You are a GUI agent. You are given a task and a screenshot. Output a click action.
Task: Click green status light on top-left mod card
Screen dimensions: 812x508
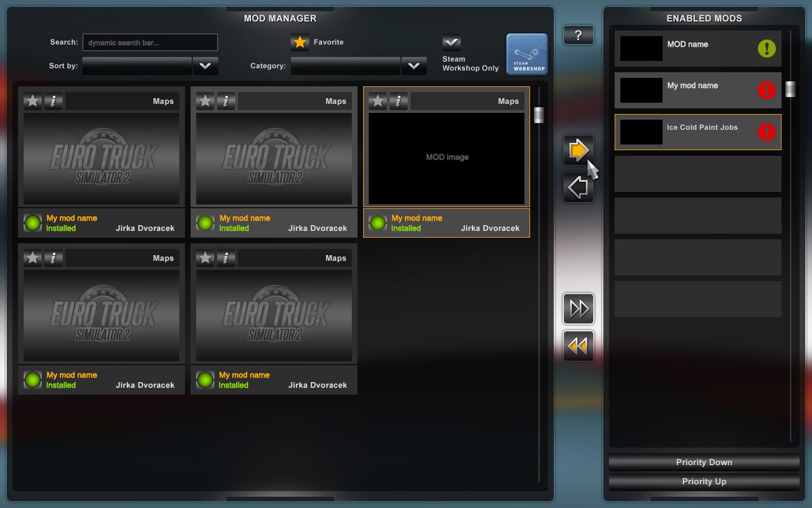[33, 223]
